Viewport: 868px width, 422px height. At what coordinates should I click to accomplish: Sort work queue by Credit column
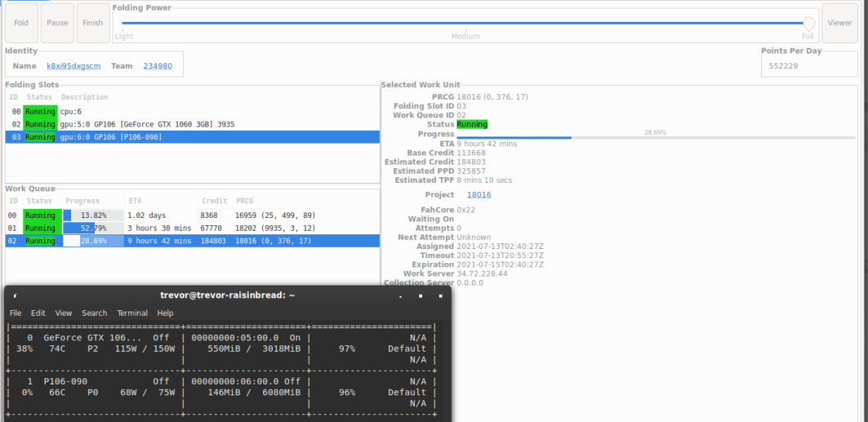[215, 201]
